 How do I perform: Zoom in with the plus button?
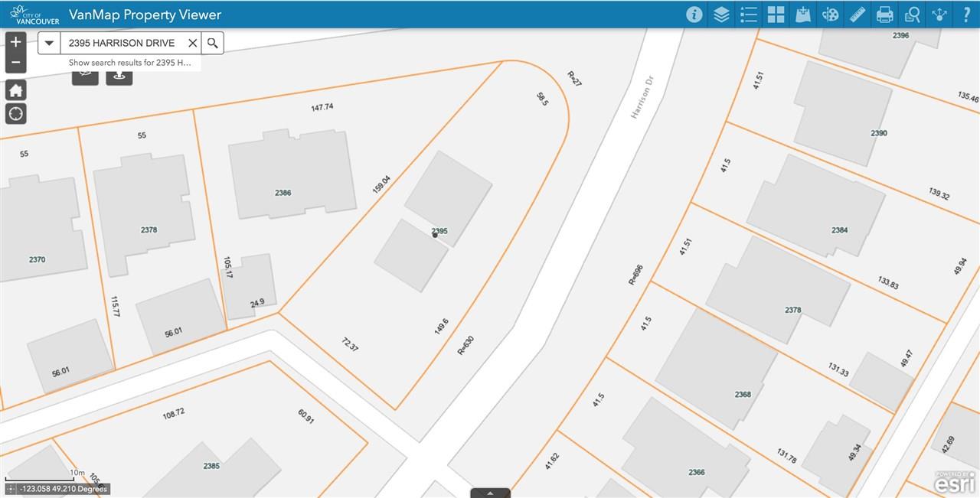(15, 42)
